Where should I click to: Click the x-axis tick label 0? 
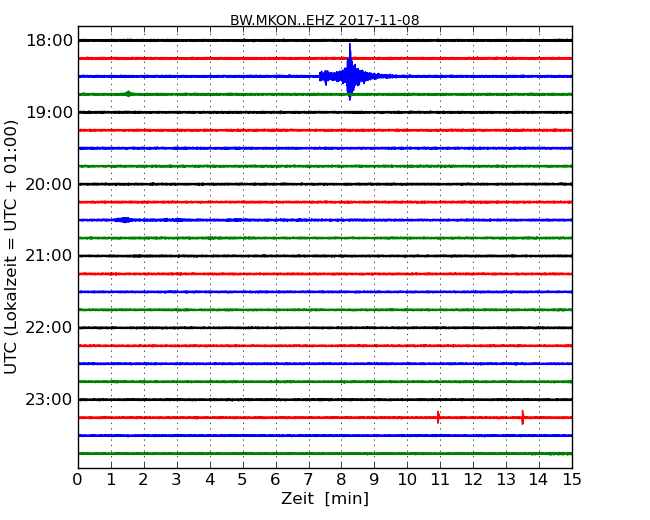tap(78, 480)
